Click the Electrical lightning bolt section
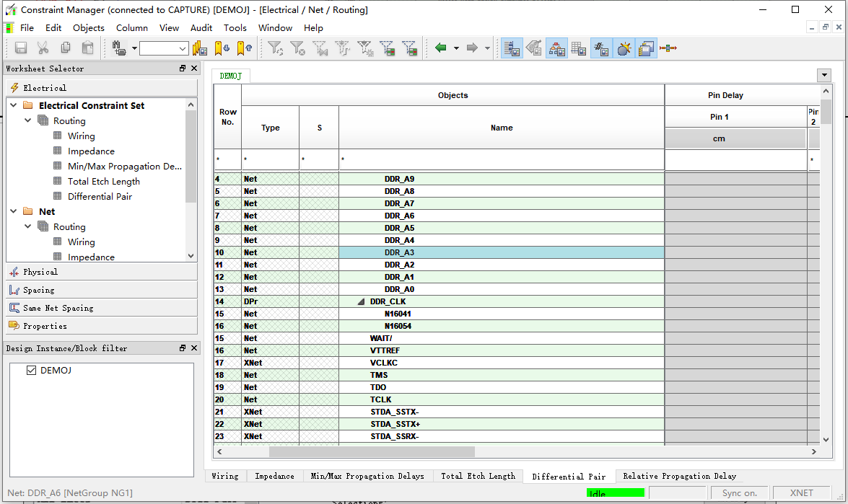This screenshot has height=504, width=848. [102, 87]
